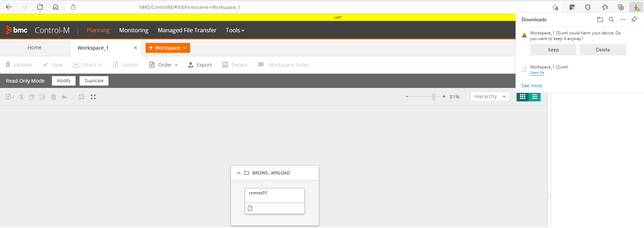The width and height of the screenshot is (644, 228).
Task: Click the zoom slider handle
Action: (x=434, y=96)
